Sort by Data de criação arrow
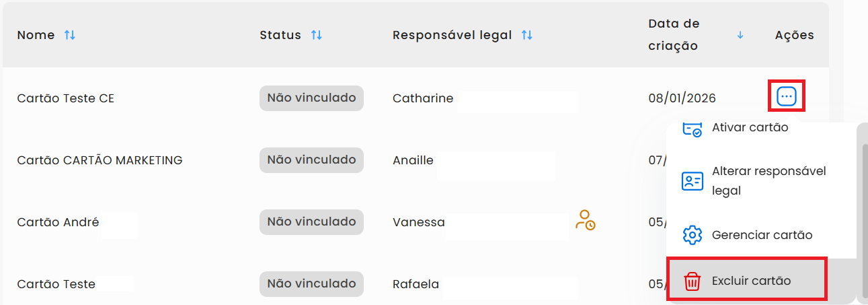This screenshot has height=305, width=868. point(740,35)
